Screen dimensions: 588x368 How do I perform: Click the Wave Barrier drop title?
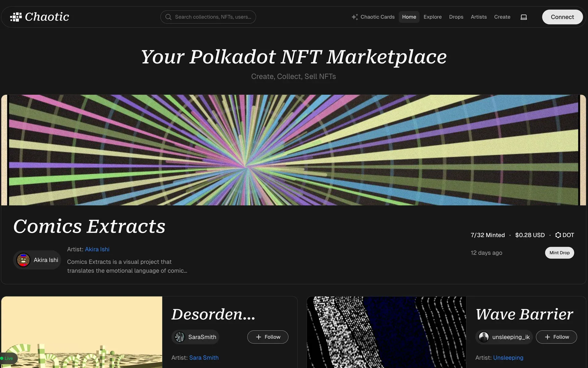(524, 314)
